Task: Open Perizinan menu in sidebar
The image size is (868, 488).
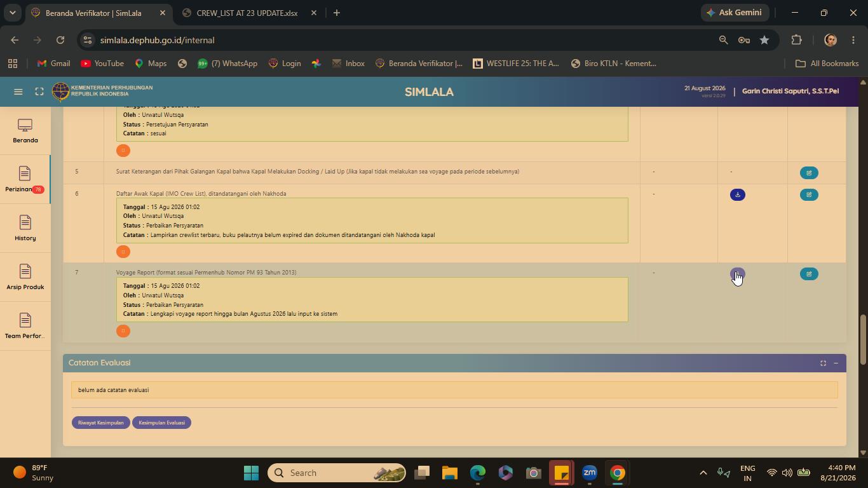Action: click(x=25, y=179)
